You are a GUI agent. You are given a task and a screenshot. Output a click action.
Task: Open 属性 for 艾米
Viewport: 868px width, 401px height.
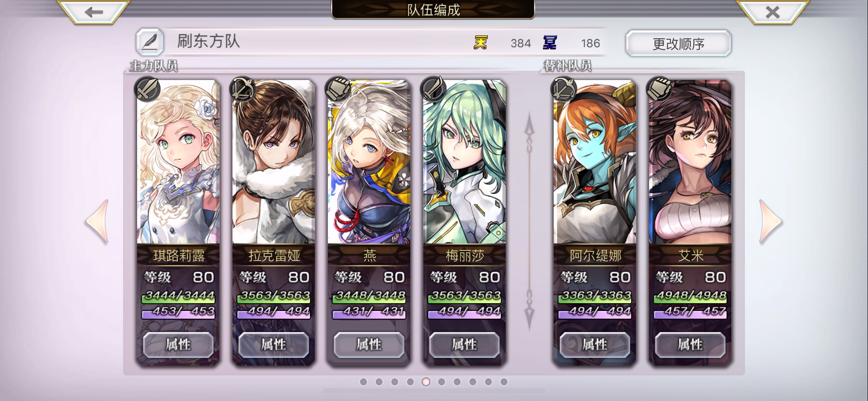[690, 344]
